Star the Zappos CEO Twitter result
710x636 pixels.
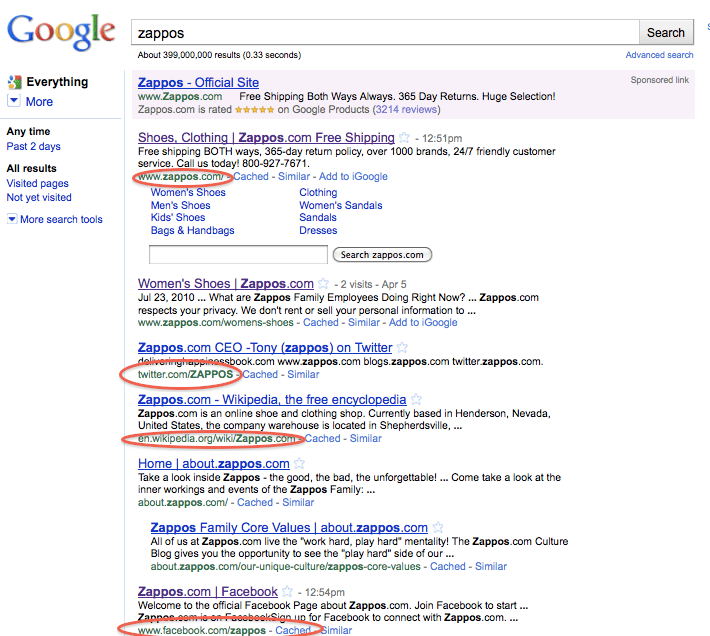[x=402, y=348]
